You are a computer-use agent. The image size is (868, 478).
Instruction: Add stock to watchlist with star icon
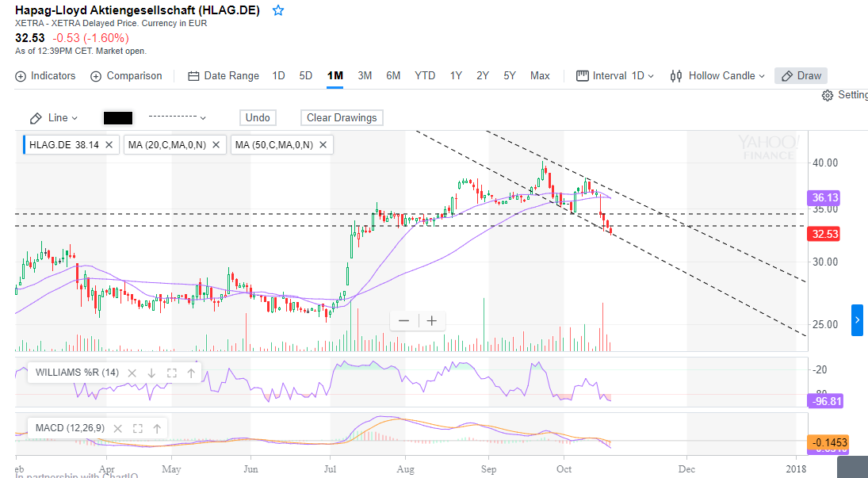(x=278, y=10)
